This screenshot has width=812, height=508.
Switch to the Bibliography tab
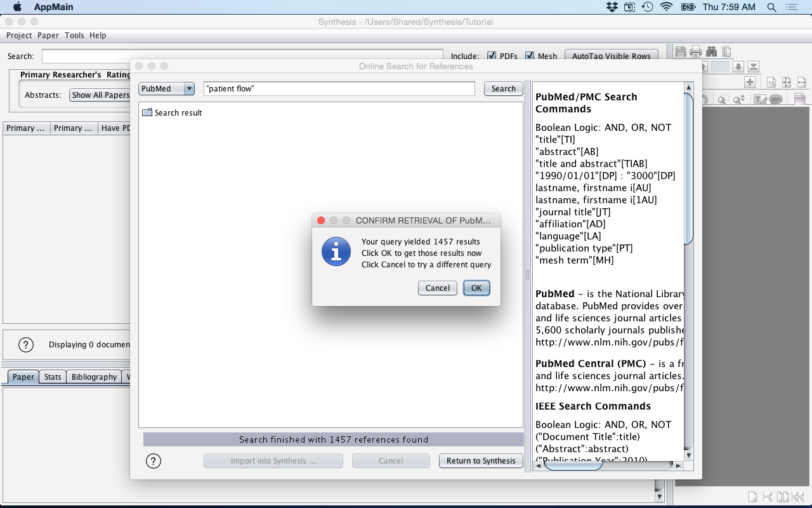tap(94, 377)
